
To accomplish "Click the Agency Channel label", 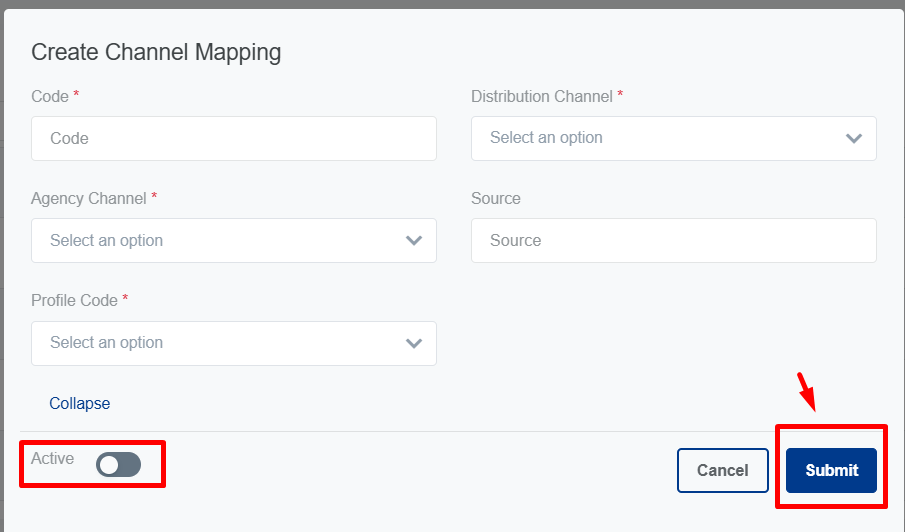I will pos(88,199).
